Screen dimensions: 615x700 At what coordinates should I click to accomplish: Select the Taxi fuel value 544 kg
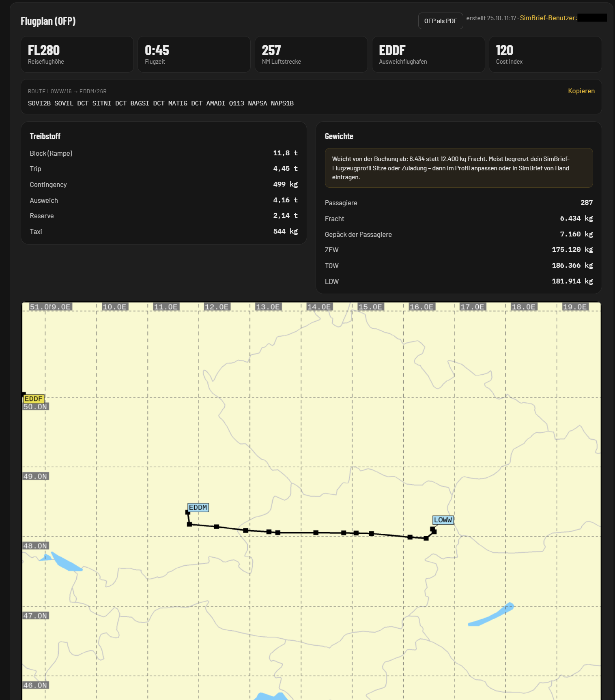(286, 232)
